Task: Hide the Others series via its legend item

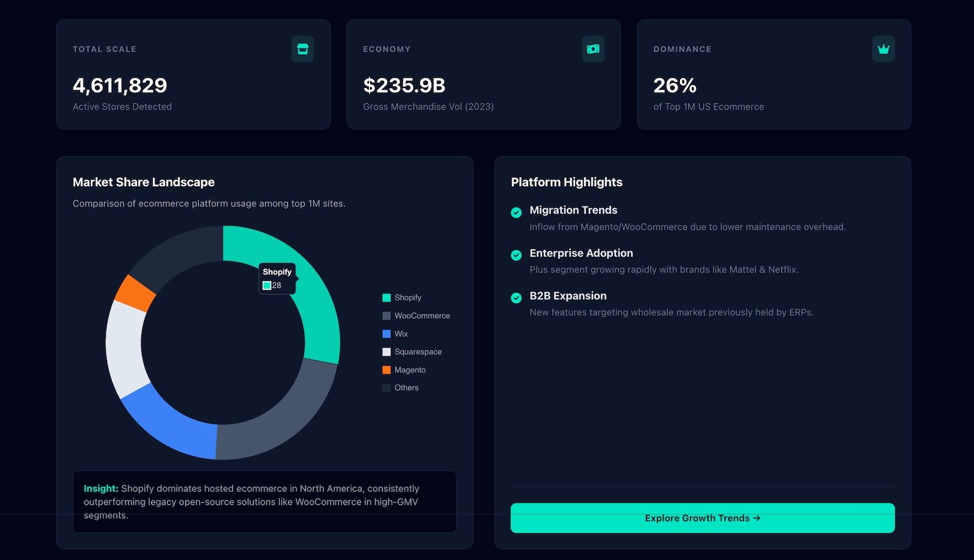Action: (x=401, y=388)
